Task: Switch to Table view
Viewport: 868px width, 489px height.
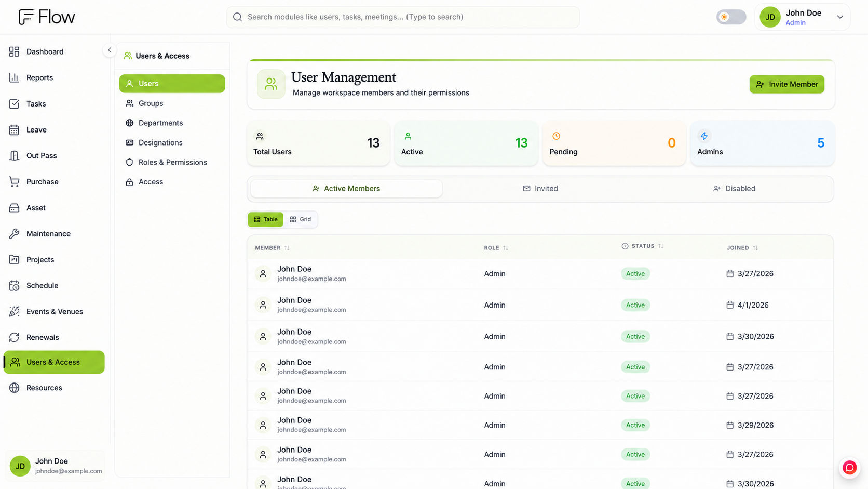Action: [266, 219]
